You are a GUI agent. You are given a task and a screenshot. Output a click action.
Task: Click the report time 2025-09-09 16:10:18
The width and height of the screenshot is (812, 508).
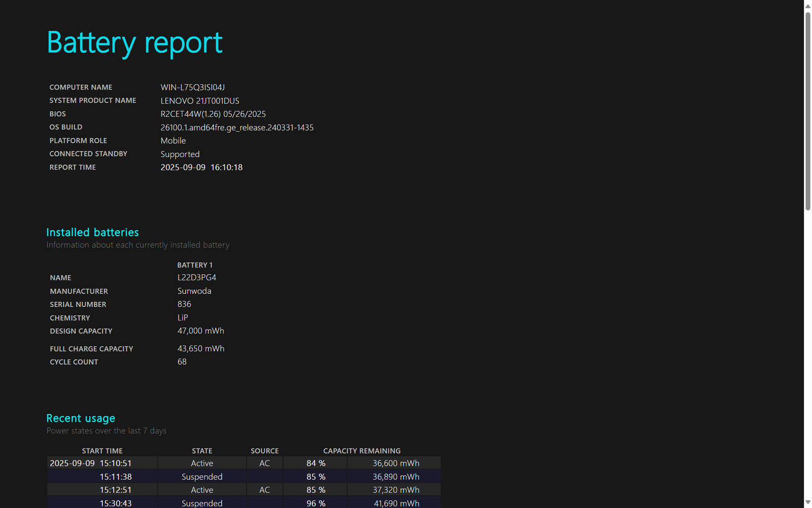(x=201, y=167)
